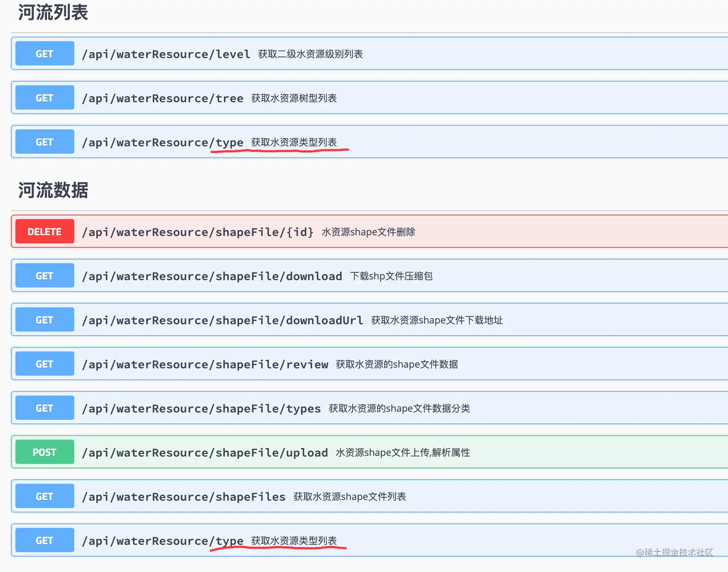The image size is (728, 572).
Task: Open the /api/waterResource/shapeFile/types path
Action: [x=201, y=408]
